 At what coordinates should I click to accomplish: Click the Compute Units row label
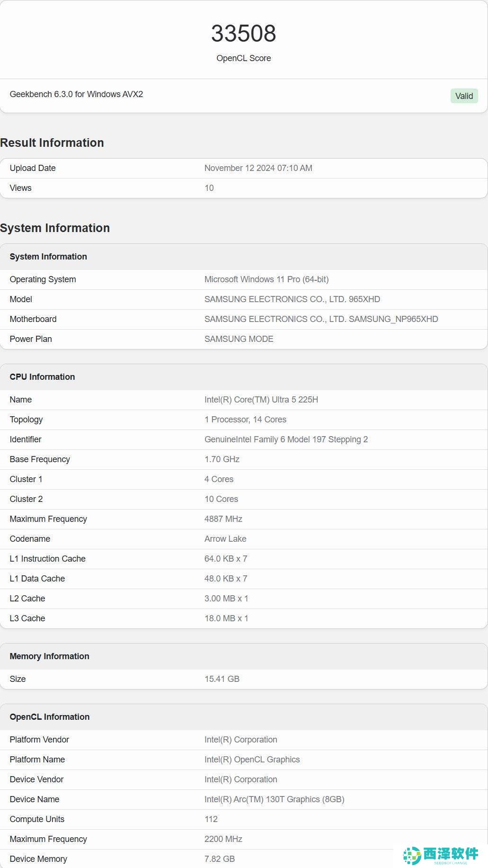pos(37,819)
